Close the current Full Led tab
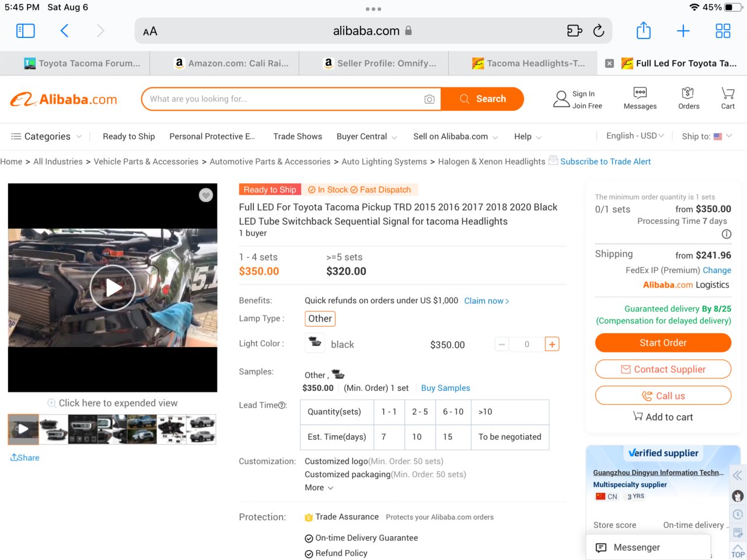 tap(609, 64)
